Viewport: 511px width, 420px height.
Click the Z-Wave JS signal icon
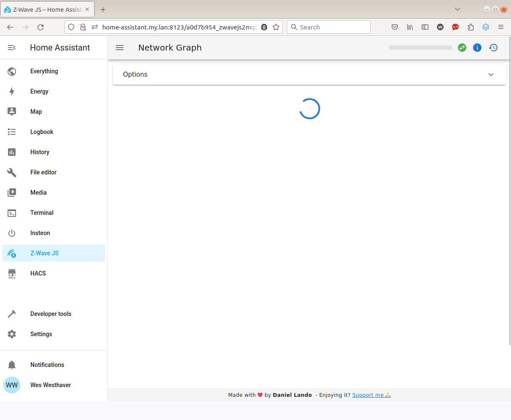pos(12,253)
